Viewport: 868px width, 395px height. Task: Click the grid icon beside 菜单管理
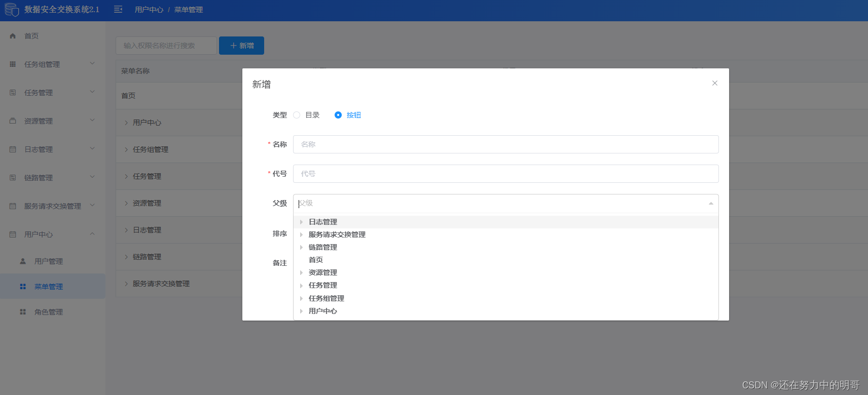click(23, 287)
